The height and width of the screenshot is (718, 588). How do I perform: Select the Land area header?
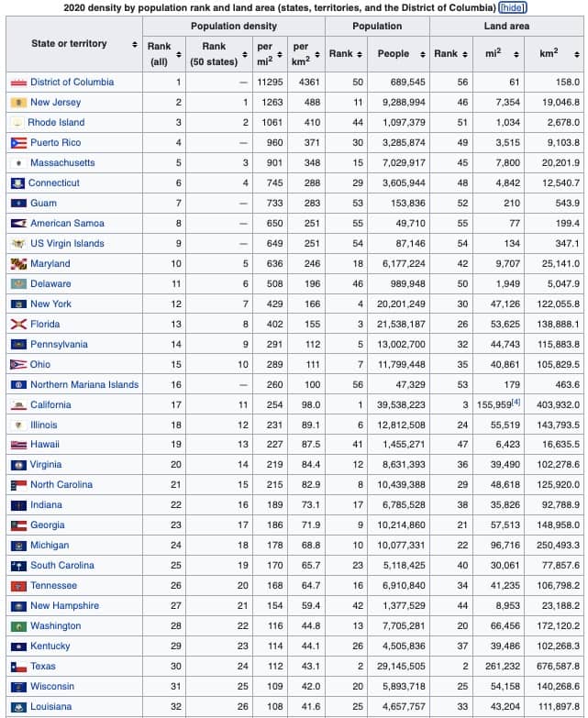[x=506, y=26]
